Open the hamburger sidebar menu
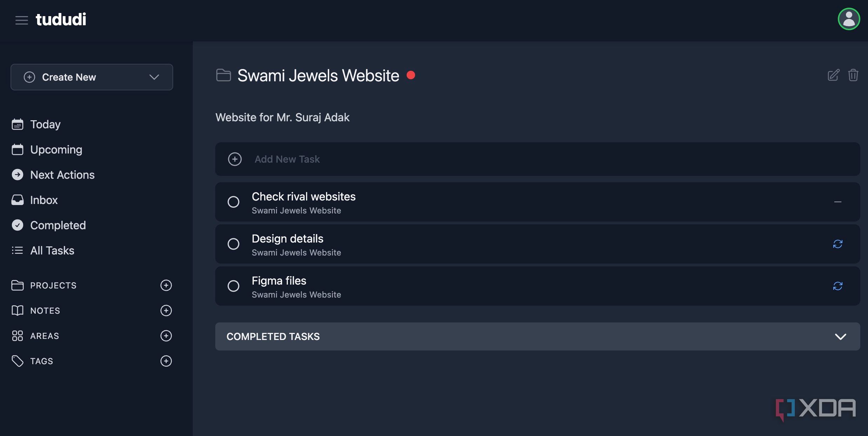 point(22,20)
